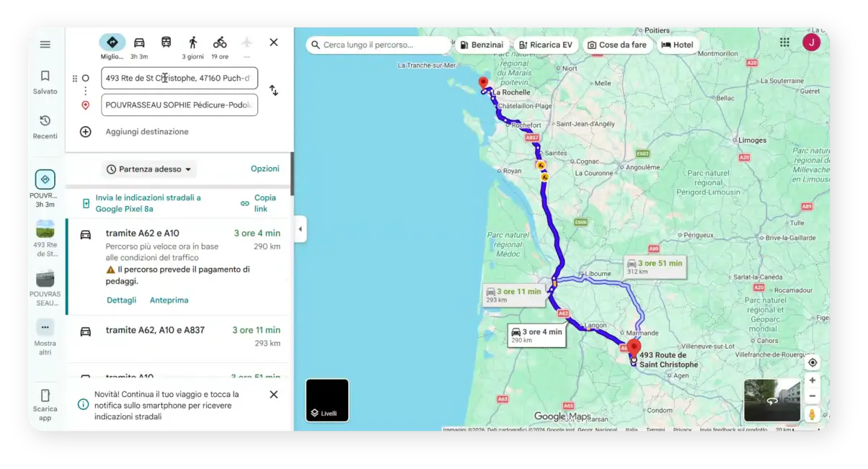This screenshot has height=469, width=868.
Task: Click Mostra altri in sidebar
Action: tap(45, 337)
